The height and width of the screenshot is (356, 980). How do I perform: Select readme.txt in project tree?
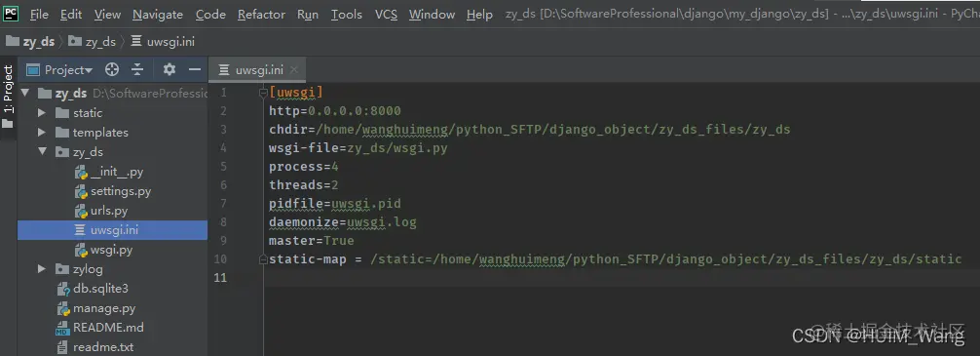point(103,346)
